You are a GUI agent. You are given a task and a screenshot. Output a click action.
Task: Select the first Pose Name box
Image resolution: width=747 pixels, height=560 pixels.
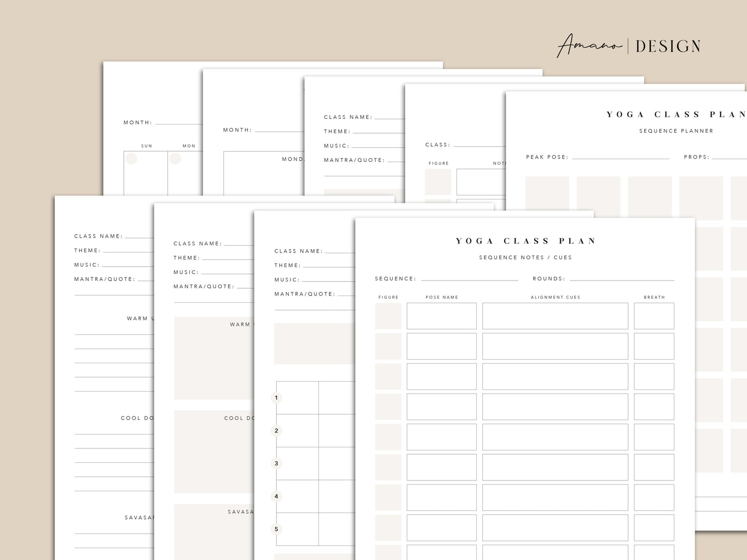pos(441,316)
